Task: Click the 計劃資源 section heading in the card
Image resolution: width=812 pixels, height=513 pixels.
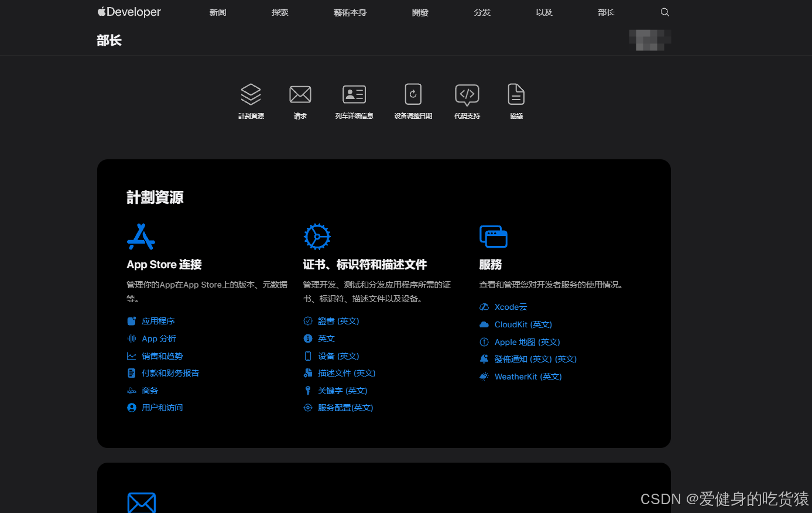Action: tap(155, 197)
